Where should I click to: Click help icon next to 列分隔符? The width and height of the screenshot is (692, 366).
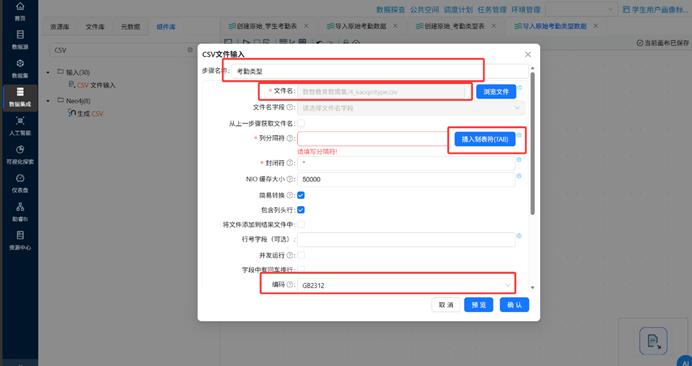(x=290, y=139)
